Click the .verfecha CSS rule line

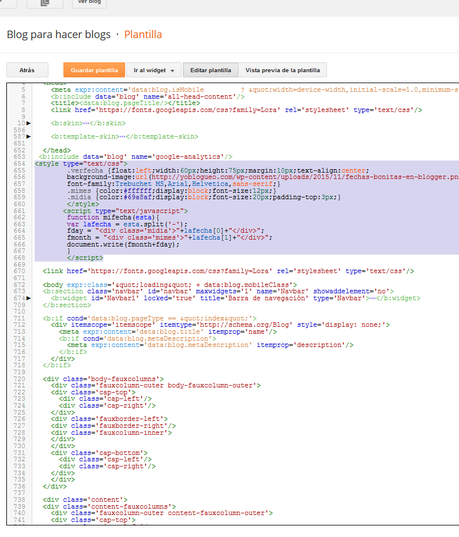pos(218,170)
